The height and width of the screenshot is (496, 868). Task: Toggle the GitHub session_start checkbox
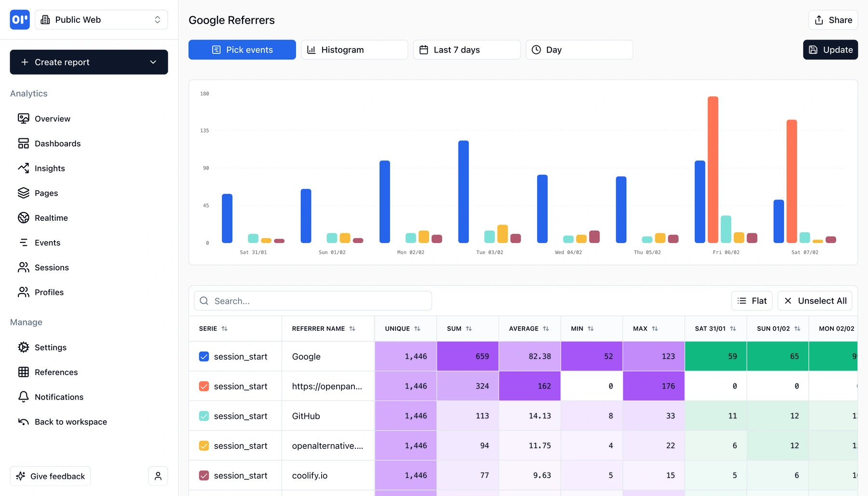[x=203, y=416]
